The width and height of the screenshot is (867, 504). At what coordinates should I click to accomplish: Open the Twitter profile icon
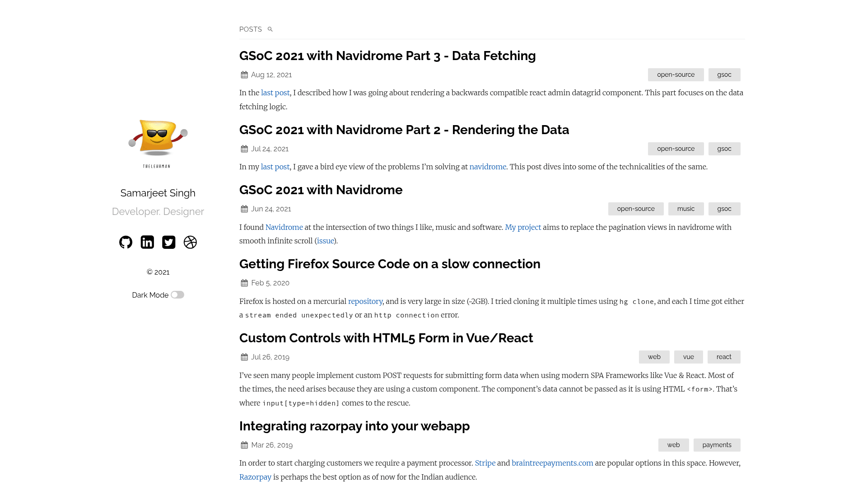(169, 243)
